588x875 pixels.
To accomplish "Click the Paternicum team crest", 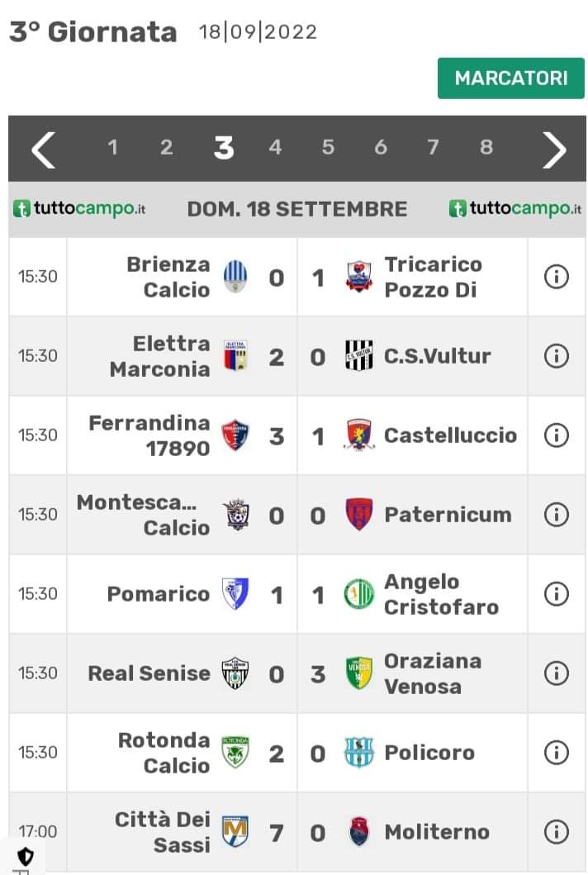I will pyautogui.click(x=358, y=514).
